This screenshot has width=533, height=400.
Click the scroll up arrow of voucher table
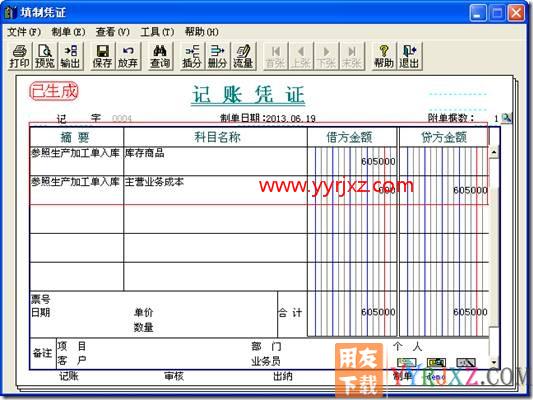click(x=494, y=152)
